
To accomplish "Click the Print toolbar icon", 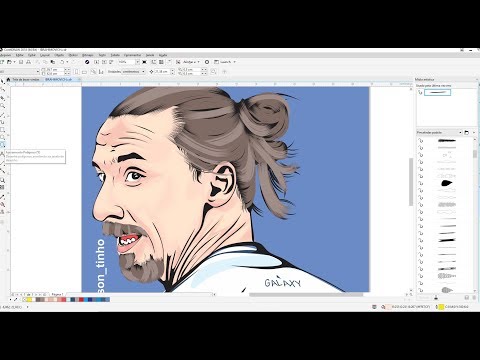I will point(28,62).
